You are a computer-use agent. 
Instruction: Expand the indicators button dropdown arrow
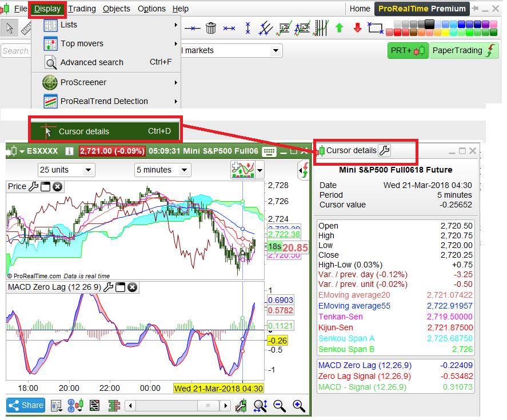tap(260, 170)
